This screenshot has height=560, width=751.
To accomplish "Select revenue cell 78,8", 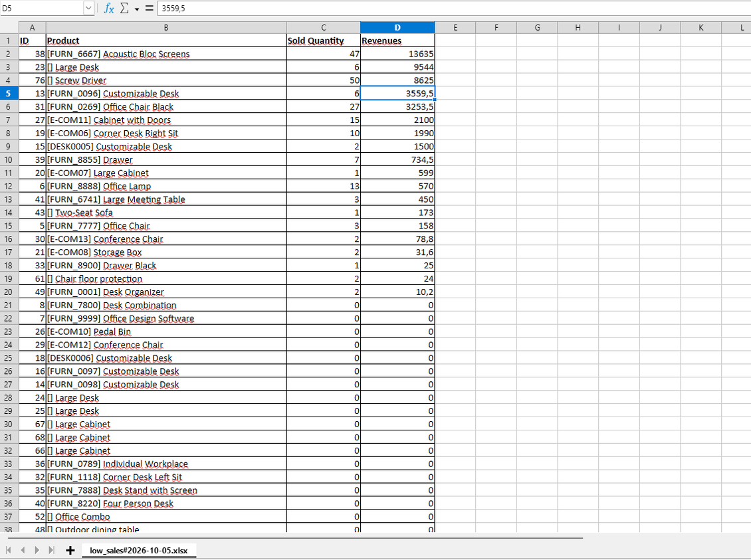I will pos(397,239).
